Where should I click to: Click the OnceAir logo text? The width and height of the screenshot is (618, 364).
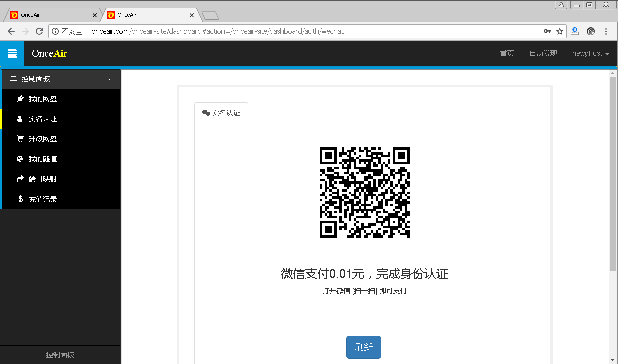pos(49,53)
